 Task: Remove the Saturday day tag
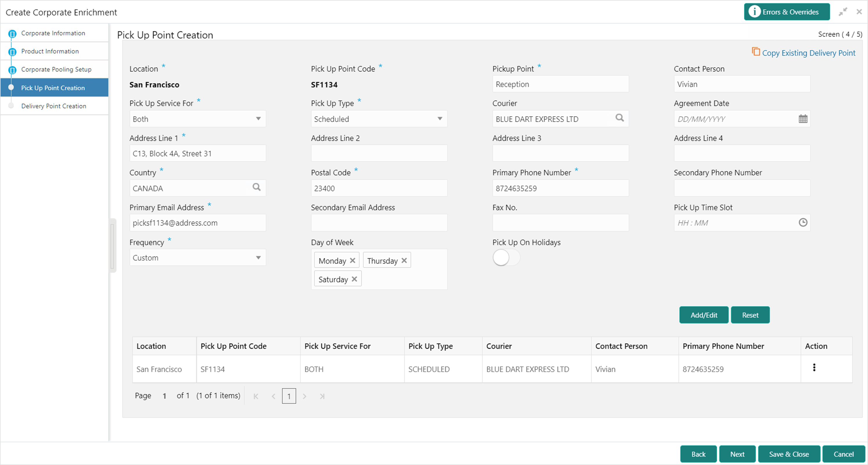point(354,279)
